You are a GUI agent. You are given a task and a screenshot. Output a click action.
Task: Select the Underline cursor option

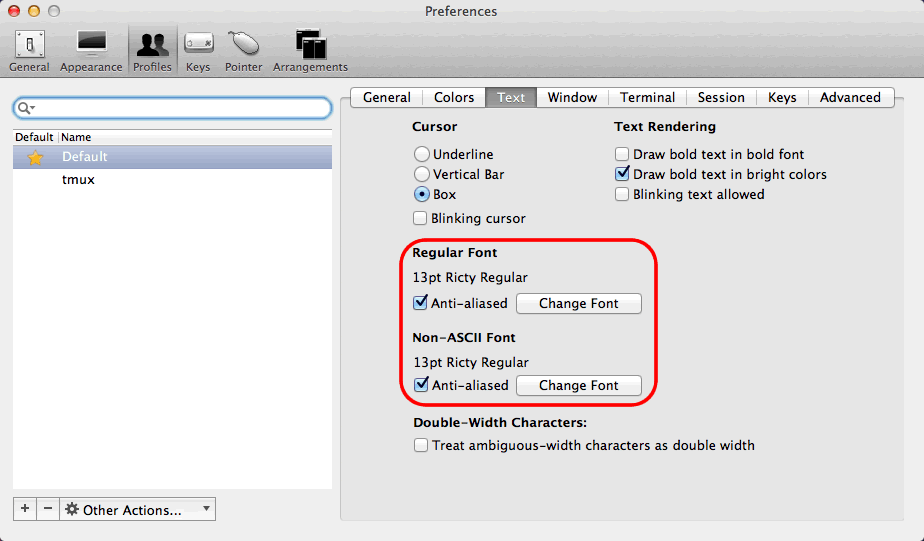[x=422, y=154]
